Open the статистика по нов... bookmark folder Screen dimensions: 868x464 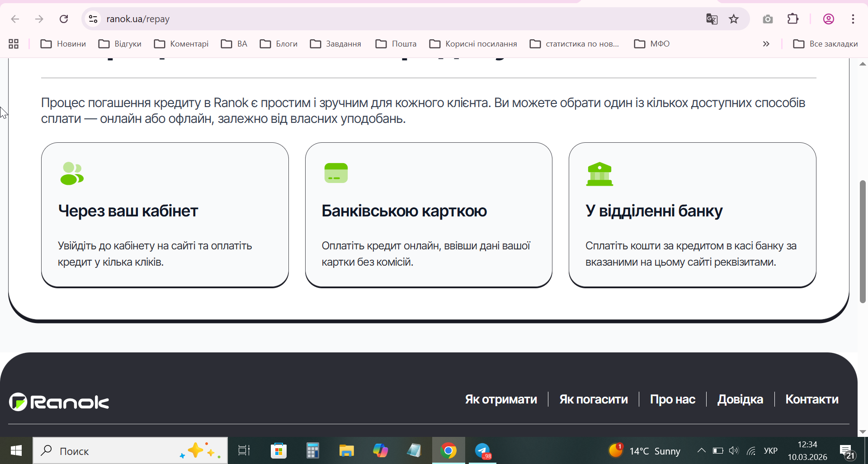tap(575, 44)
